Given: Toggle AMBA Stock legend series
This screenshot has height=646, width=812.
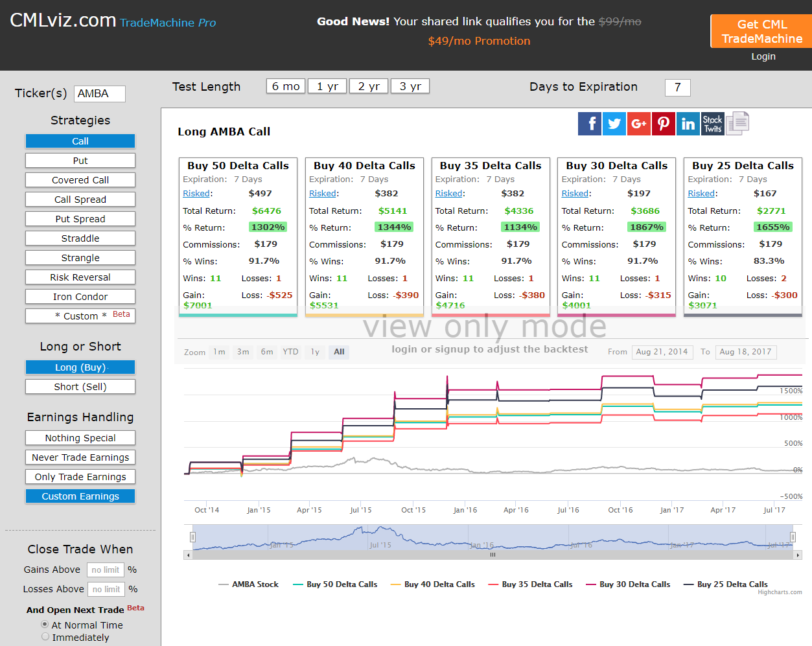Looking at the screenshot, I should pyautogui.click(x=249, y=584).
